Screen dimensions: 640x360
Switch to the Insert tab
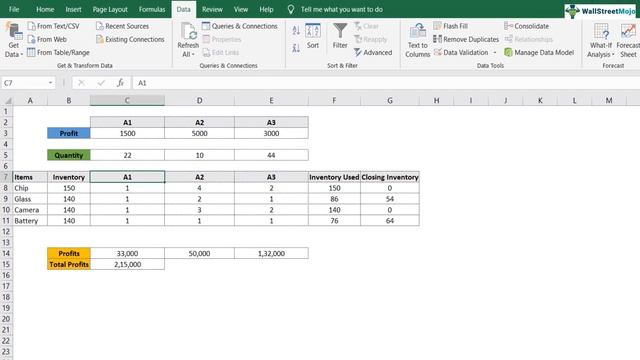pos(73,9)
